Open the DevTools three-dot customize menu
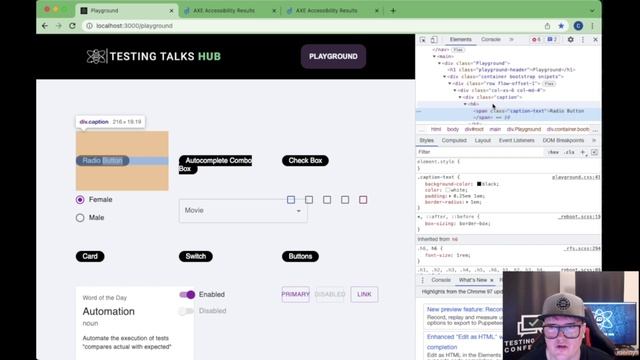 583,40
